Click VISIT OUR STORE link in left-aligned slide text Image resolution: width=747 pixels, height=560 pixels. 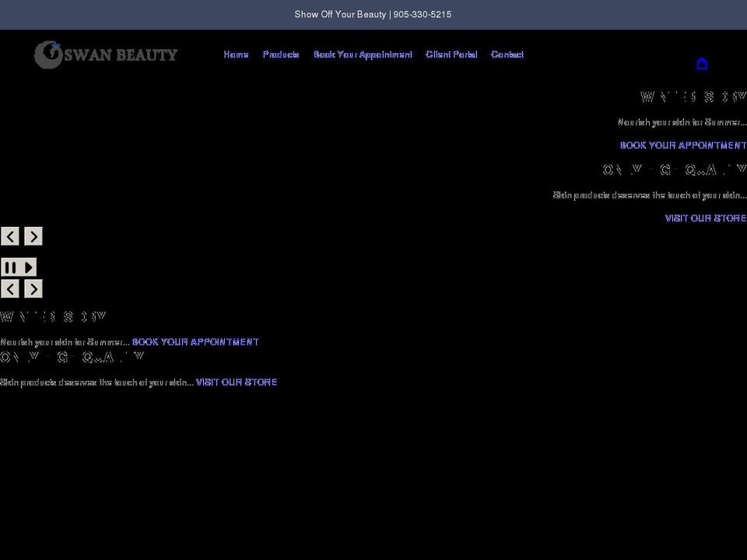pyautogui.click(x=237, y=383)
